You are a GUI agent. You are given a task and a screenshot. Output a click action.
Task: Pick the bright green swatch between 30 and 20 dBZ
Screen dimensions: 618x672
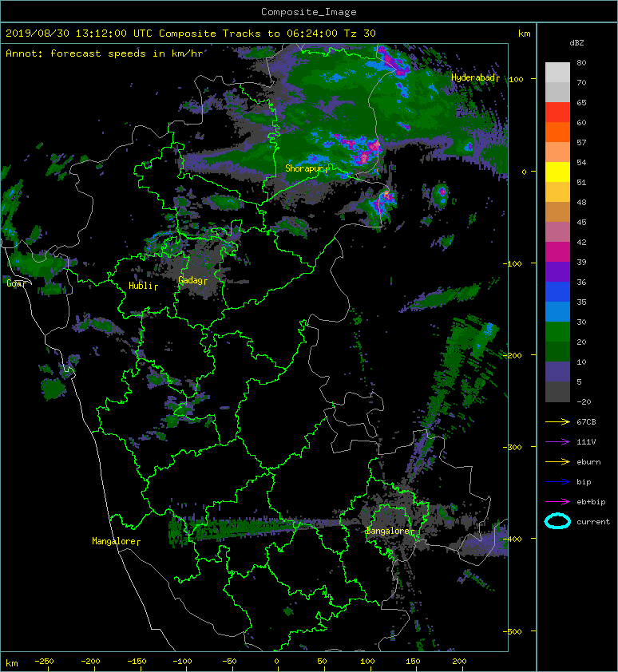557,332
